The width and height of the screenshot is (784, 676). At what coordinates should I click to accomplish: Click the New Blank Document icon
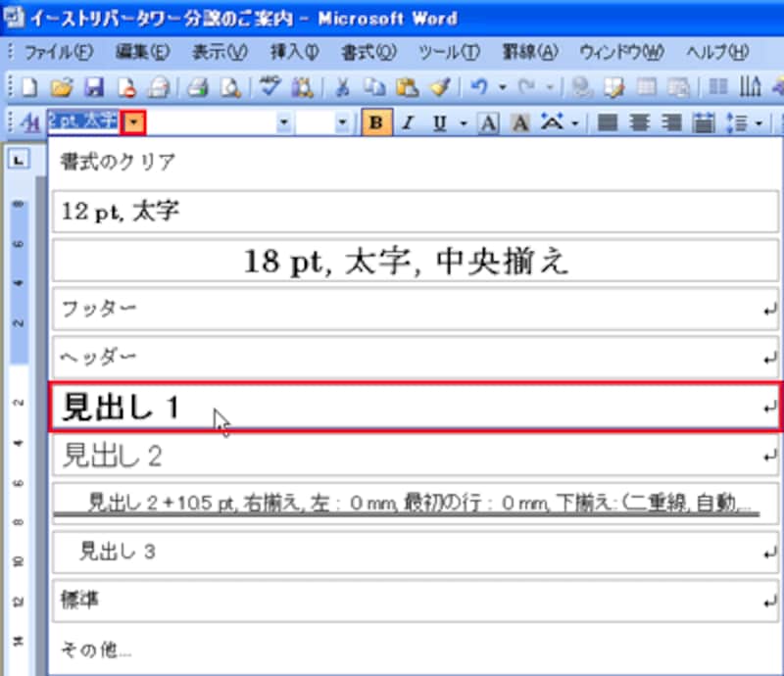click(x=28, y=87)
